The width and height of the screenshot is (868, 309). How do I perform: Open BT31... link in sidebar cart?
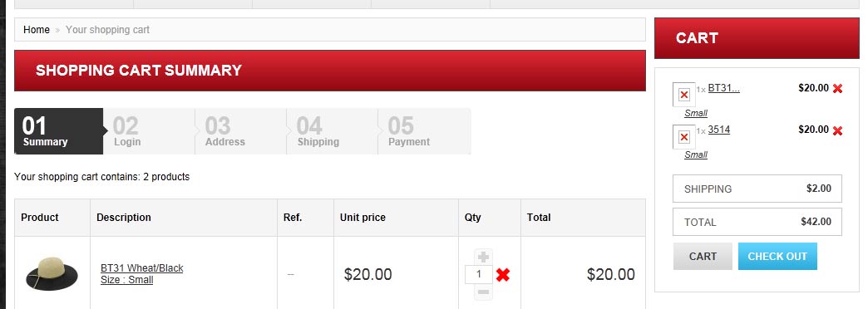coord(723,88)
